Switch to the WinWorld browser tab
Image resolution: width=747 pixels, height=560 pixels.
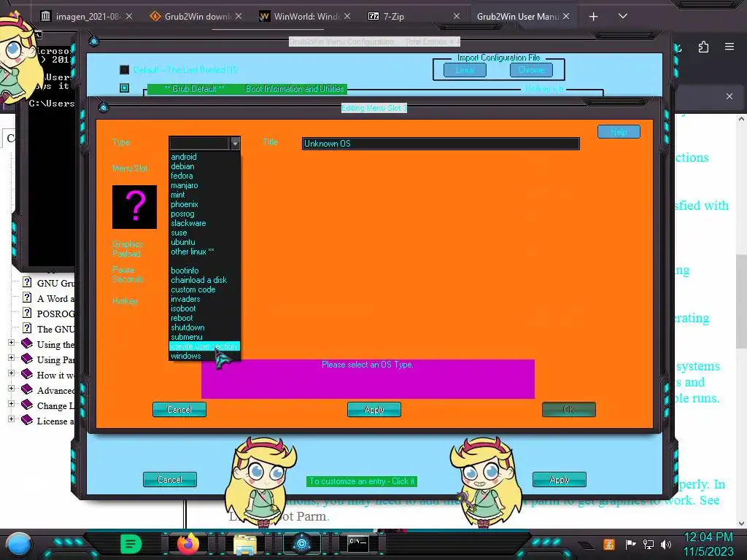pyautogui.click(x=306, y=17)
